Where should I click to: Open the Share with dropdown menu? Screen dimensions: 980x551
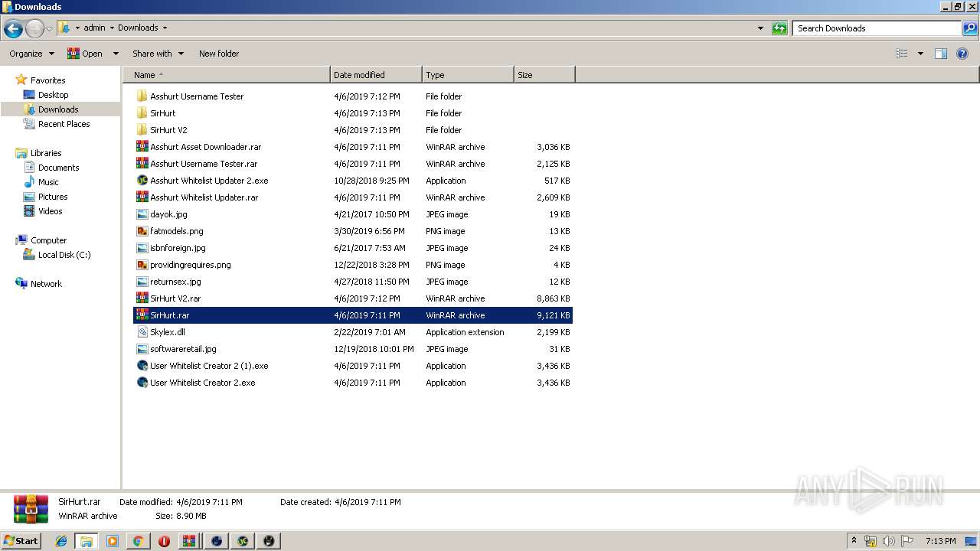pyautogui.click(x=158, y=54)
